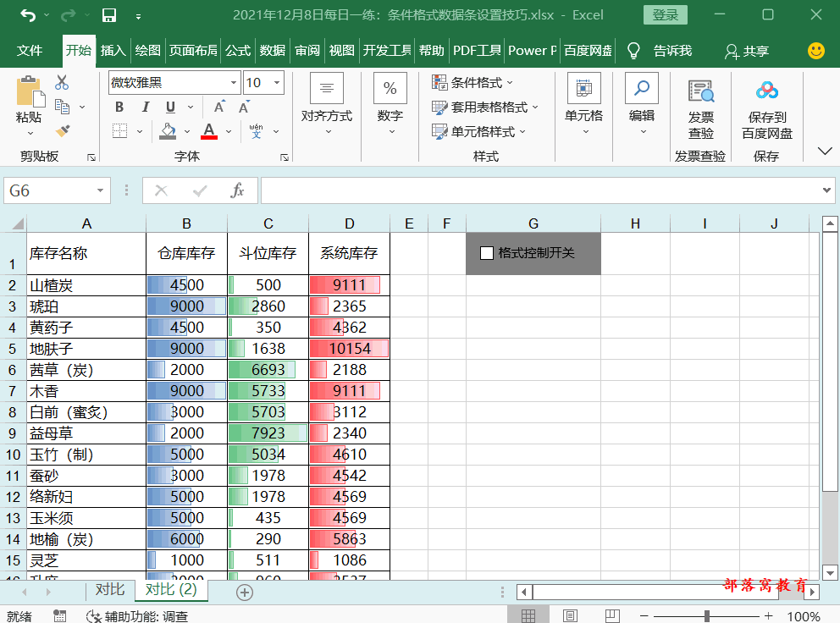This screenshot has height=623, width=840.
Task: Open the 字体 dialog launcher
Action: coord(285,157)
